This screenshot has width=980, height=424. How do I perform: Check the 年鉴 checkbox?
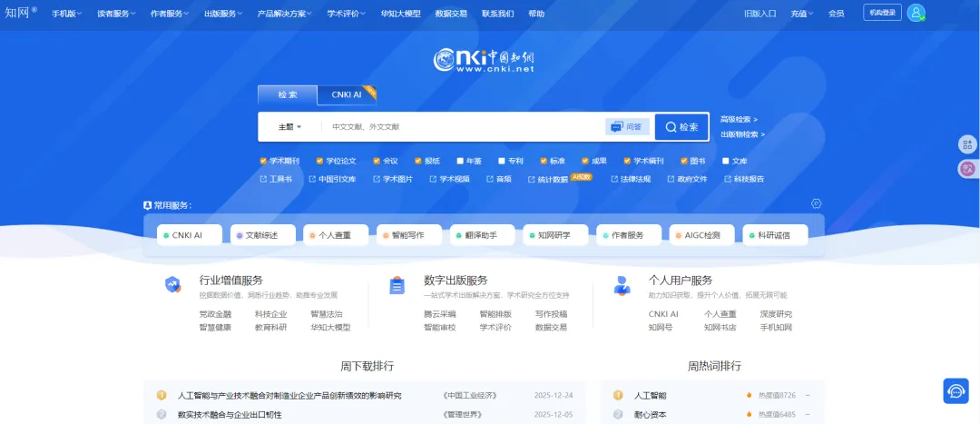click(x=460, y=161)
